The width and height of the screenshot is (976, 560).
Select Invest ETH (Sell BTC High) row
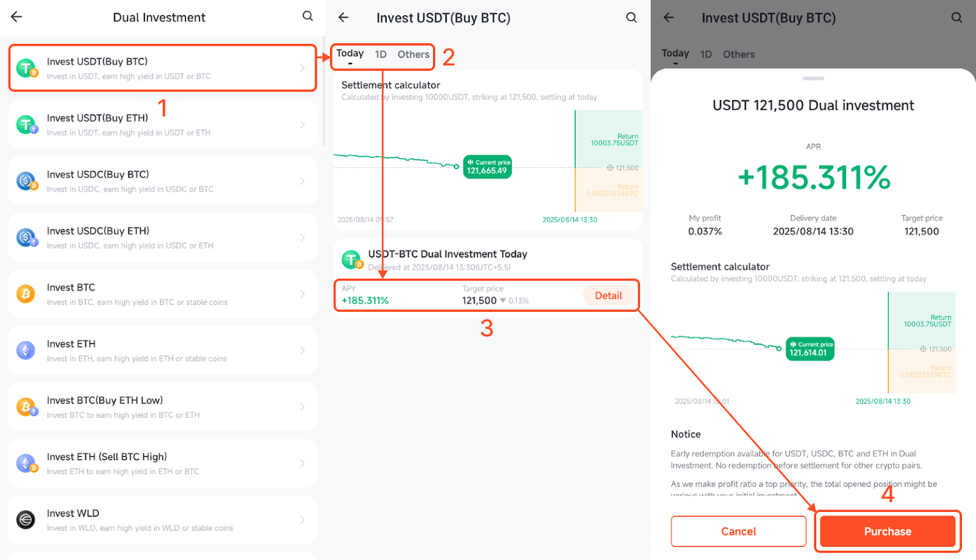pyautogui.click(x=162, y=464)
